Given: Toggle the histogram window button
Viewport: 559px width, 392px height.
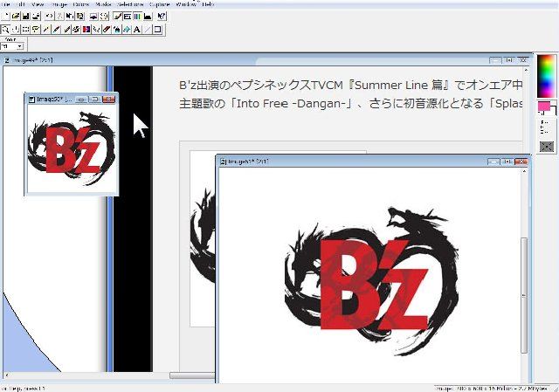Looking at the screenshot, I should click(148, 16).
